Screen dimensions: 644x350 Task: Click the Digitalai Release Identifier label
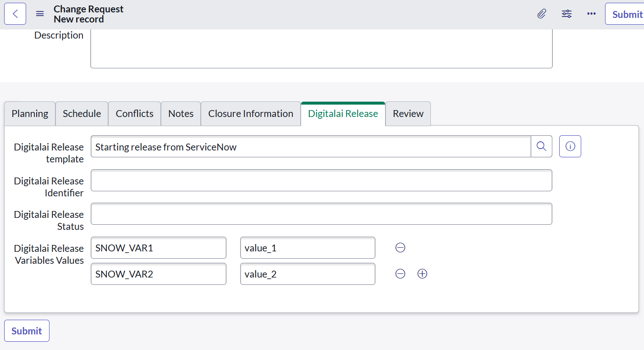pos(49,187)
